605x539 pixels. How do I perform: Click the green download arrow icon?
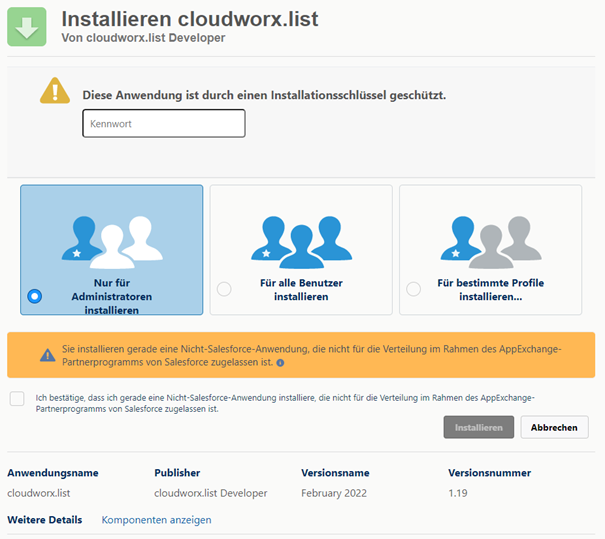click(27, 27)
